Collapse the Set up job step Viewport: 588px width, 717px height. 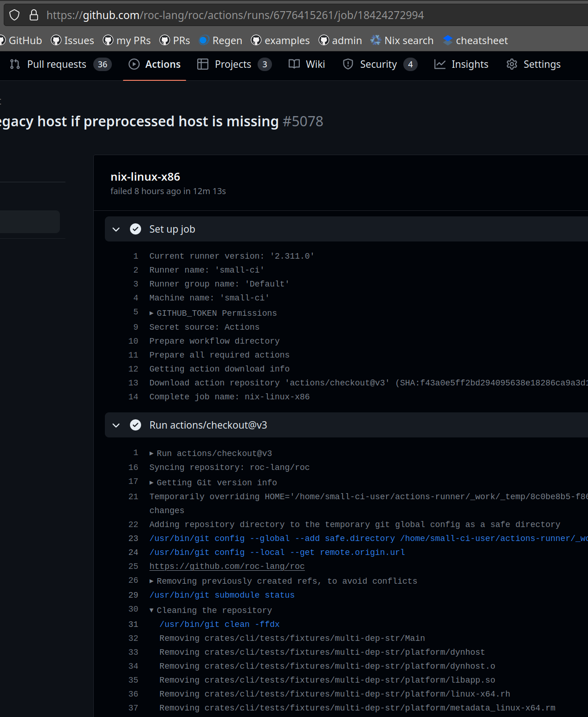click(x=116, y=229)
